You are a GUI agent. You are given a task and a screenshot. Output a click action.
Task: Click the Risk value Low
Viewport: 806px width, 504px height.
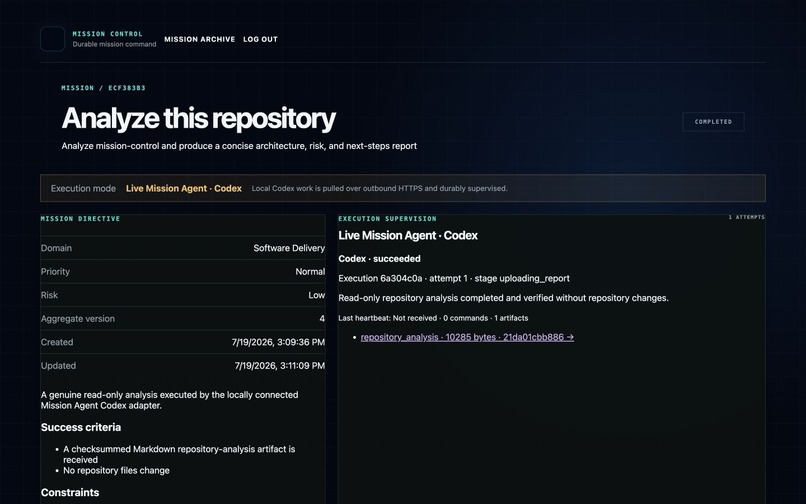[317, 295]
